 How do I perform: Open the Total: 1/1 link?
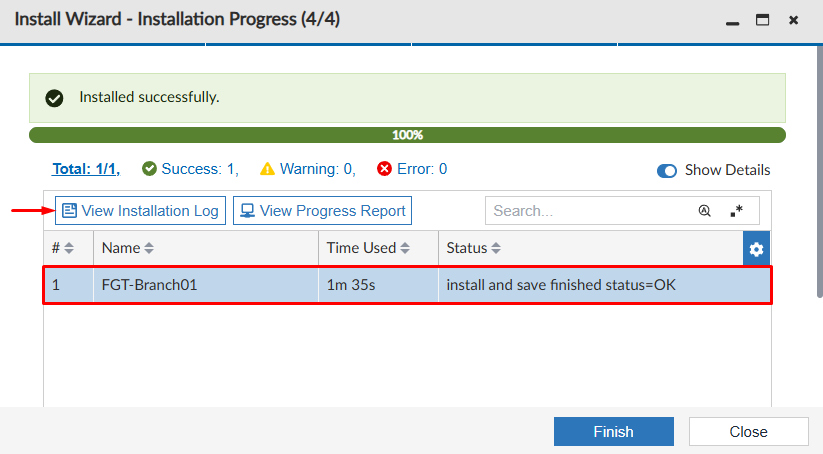pyautogui.click(x=86, y=169)
